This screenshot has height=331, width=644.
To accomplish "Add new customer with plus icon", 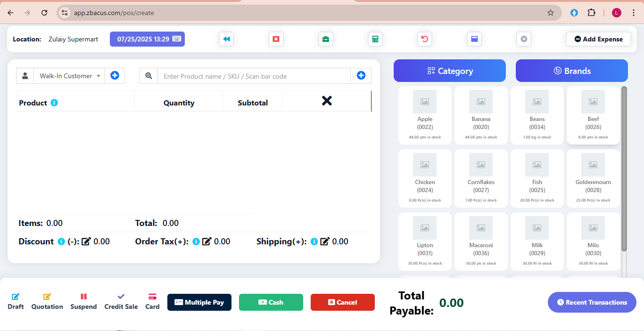I will (x=115, y=75).
